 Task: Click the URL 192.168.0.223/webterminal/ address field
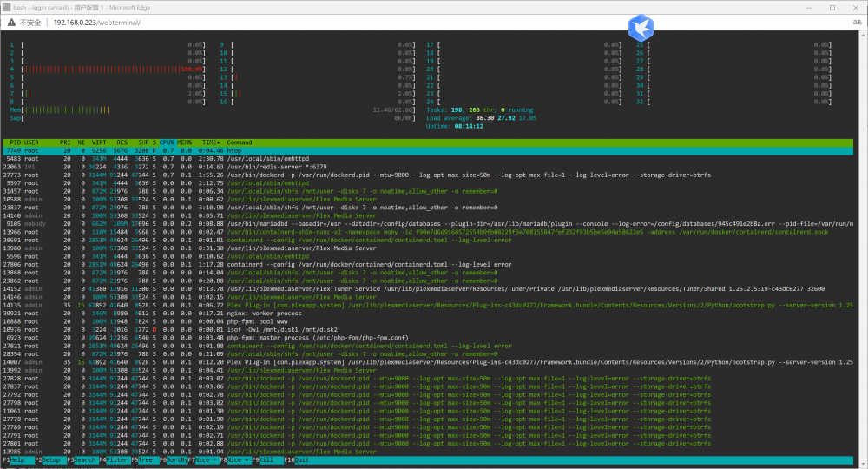97,23
